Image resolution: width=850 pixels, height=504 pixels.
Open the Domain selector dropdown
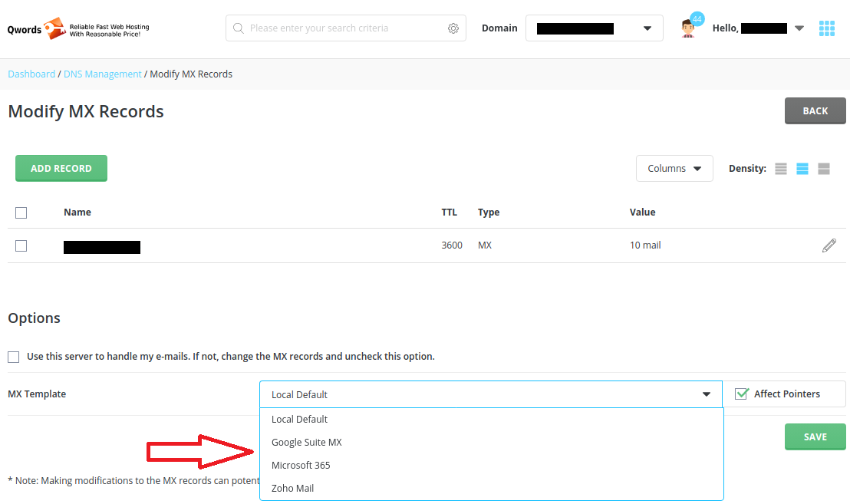[594, 28]
